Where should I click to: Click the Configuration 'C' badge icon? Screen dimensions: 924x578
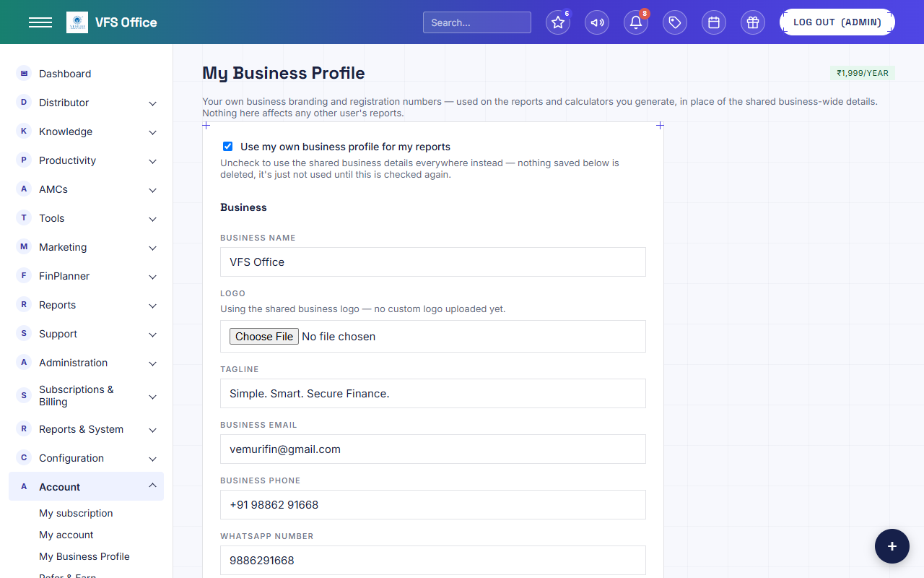(24, 457)
